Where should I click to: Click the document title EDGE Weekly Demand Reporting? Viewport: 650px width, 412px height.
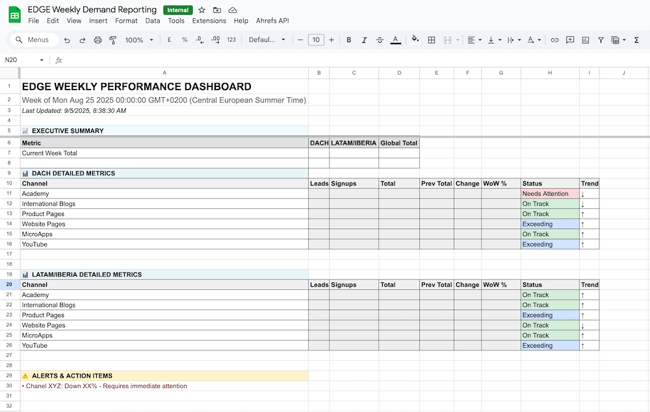(92, 10)
